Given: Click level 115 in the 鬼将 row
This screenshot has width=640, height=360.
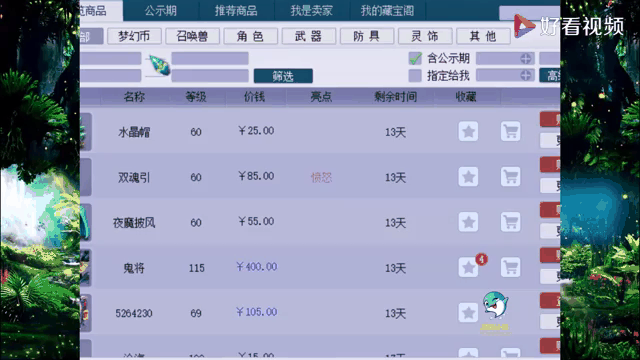Looking at the screenshot, I should coord(196,268).
